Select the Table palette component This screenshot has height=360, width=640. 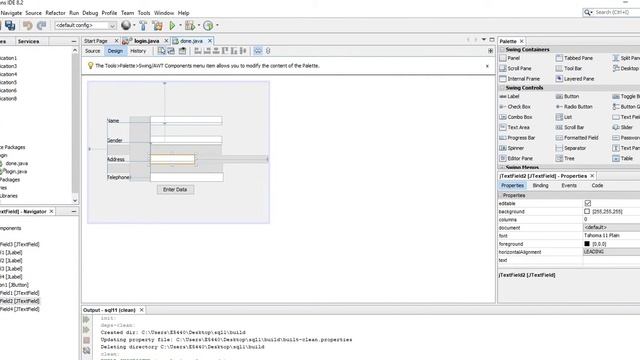click(x=622, y=158)
